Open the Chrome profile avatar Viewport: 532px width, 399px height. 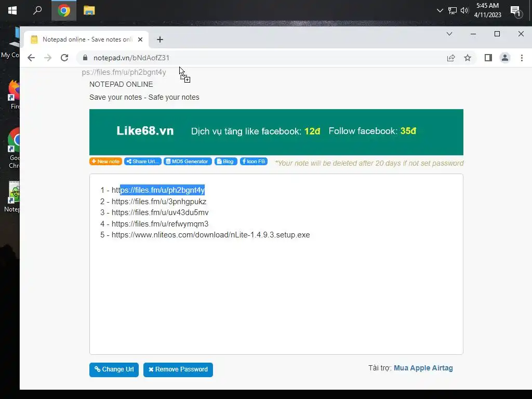(505, 58)
